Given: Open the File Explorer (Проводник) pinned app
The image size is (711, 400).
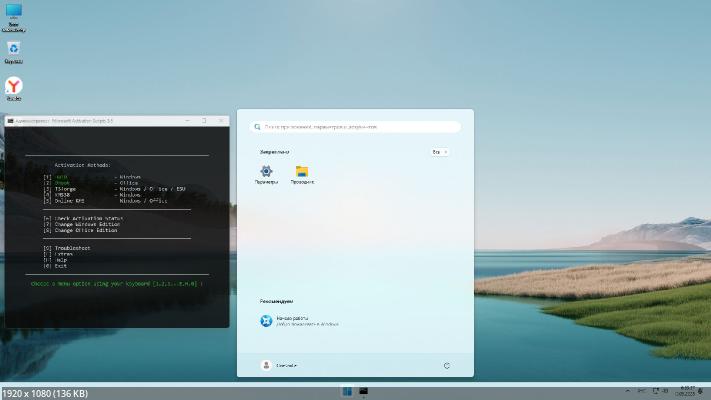Looking at the screenshot, I should click(x=302, y=172).
